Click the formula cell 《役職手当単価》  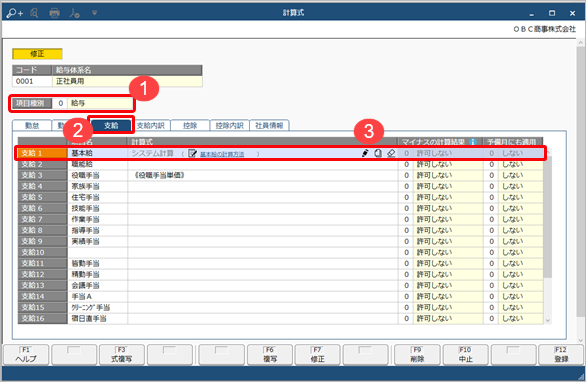tap(263, 175)
